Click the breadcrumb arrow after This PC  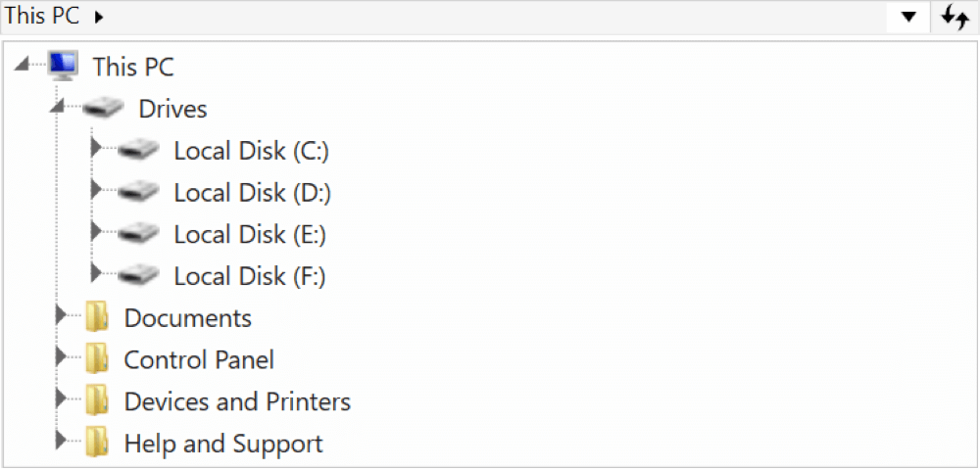tap(99, 18)
